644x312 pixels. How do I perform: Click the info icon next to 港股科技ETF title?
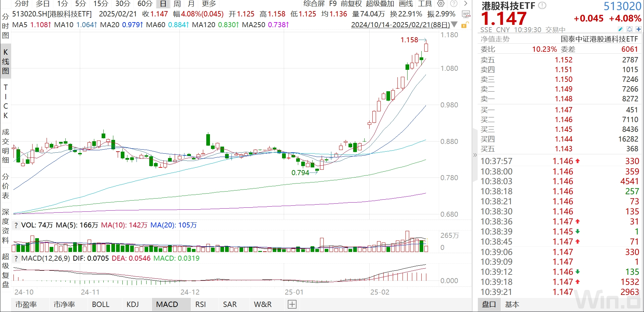coord(542,6)
